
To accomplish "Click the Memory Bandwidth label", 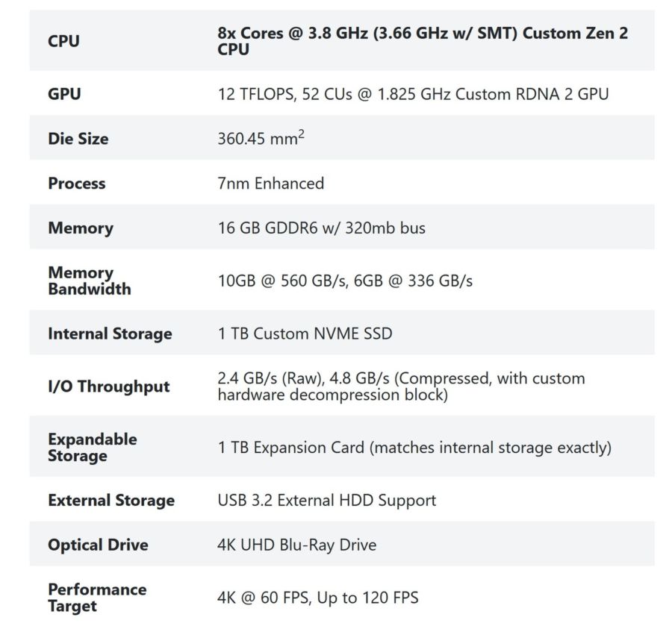I will (89, 281).
